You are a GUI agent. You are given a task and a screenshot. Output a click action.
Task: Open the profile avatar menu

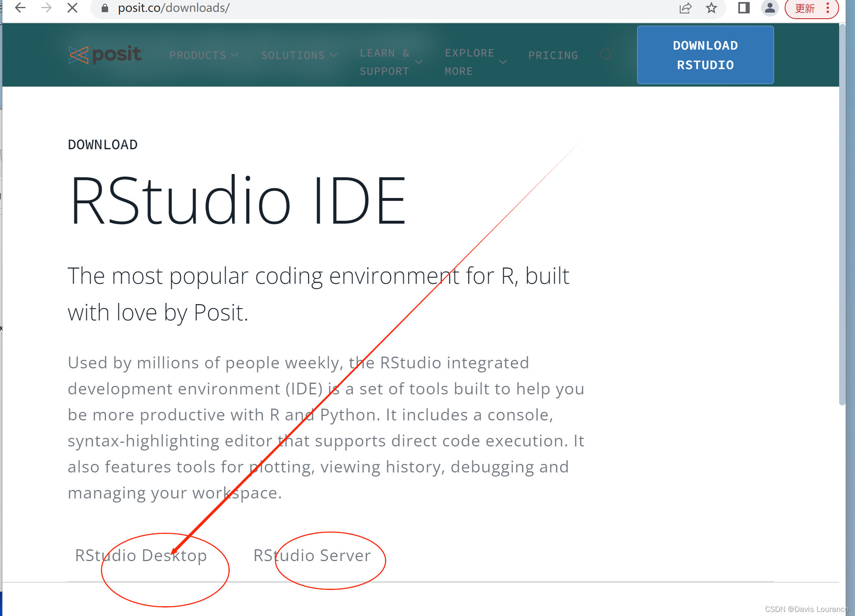pos(770,8)
